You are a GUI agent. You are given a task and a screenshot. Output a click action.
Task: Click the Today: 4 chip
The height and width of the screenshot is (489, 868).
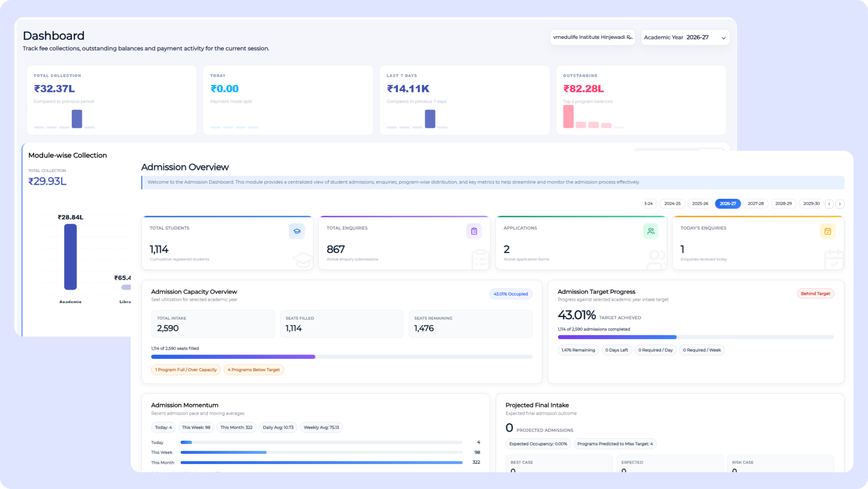(x=163, y=428)
